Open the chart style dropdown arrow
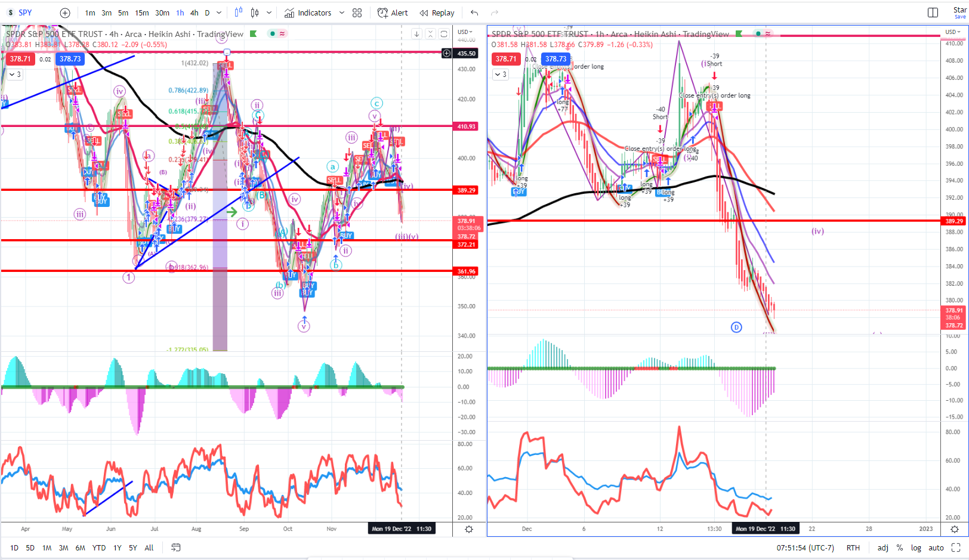The height and width of the screenshot is (560, 969). [269, 13]
